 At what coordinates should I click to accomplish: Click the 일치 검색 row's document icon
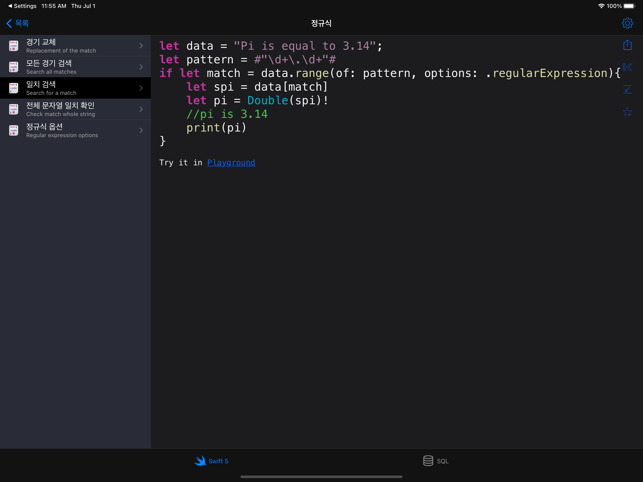point(14,88)
